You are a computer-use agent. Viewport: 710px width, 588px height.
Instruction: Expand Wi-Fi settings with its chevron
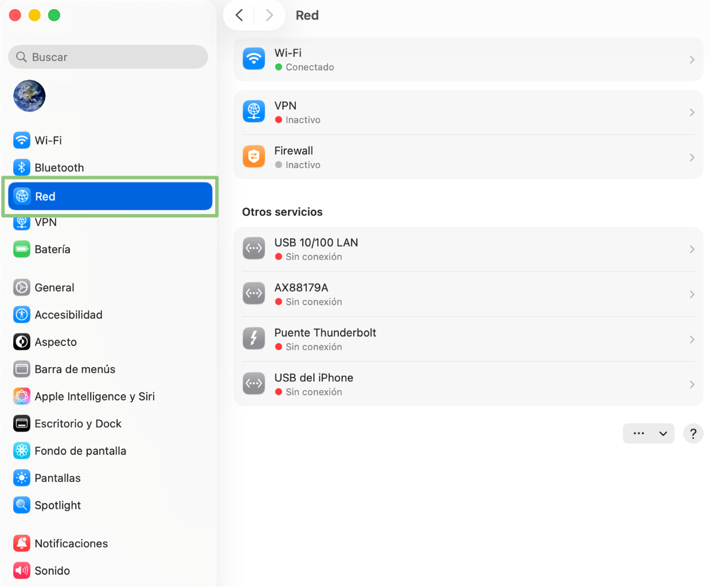coord(692,59)
